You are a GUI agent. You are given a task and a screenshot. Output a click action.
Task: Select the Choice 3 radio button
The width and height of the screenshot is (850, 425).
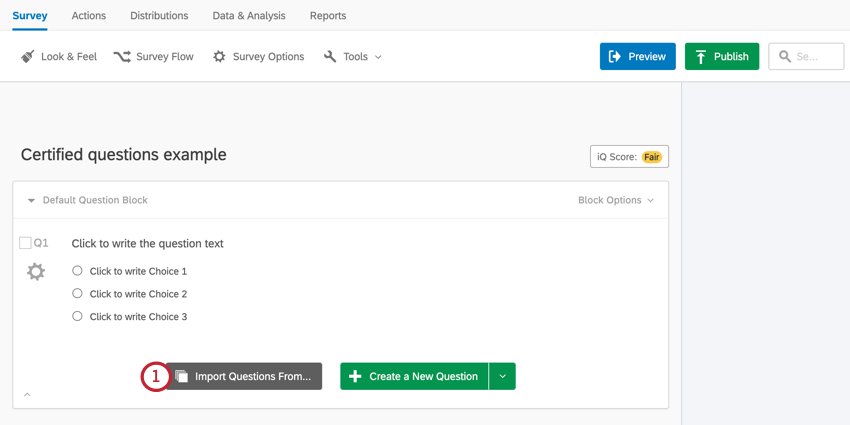click(x=77, y=316)
